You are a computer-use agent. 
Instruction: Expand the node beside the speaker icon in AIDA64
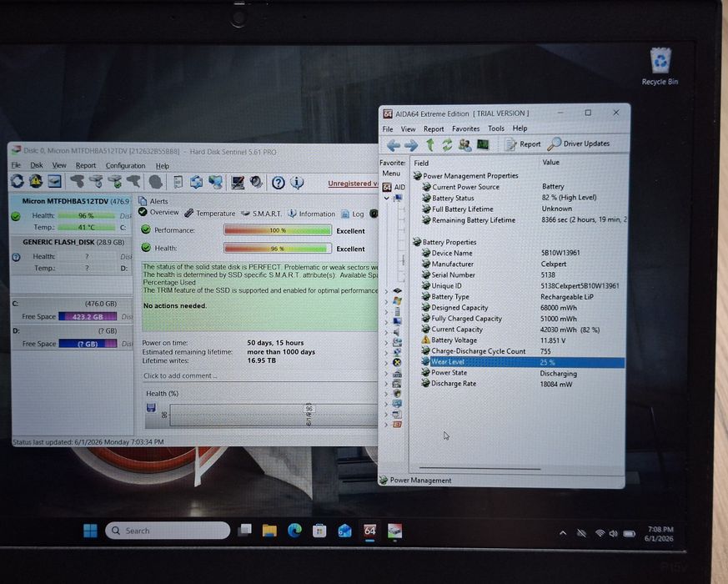pos(387,332)
